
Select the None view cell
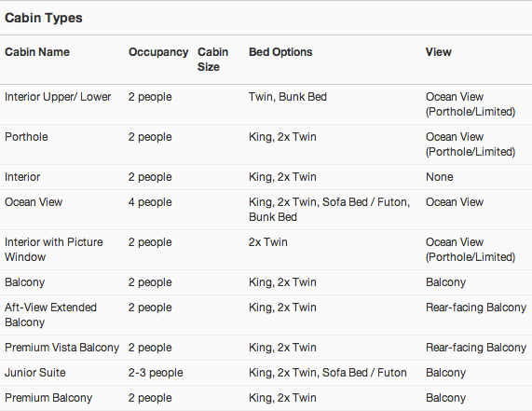click(440, 177)
